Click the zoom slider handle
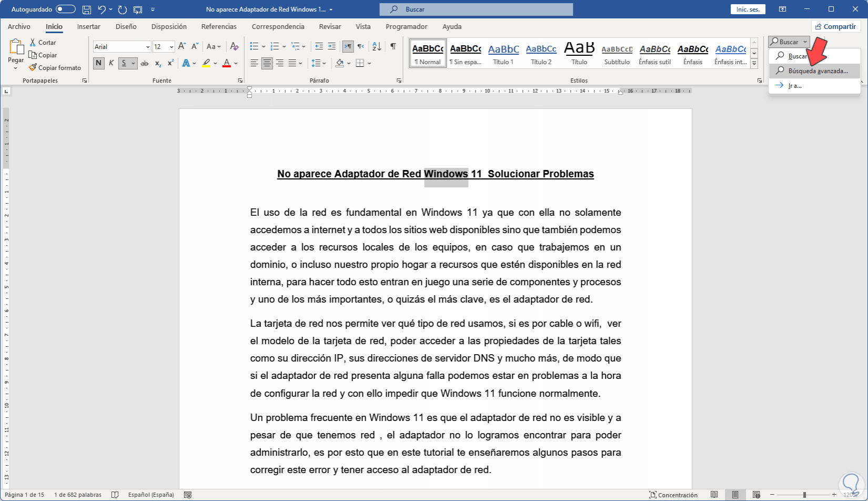The height and width of the screenshot is (501, 868). (x=804, y=495)
